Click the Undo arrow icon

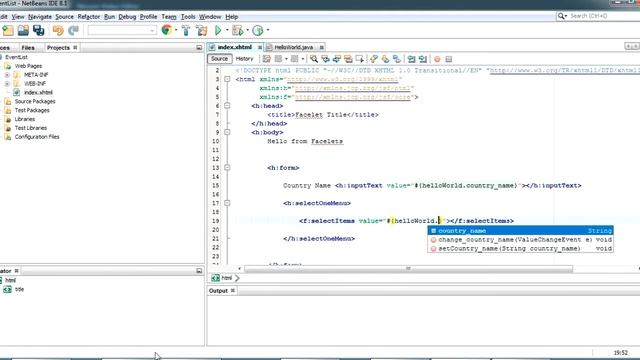58,30
